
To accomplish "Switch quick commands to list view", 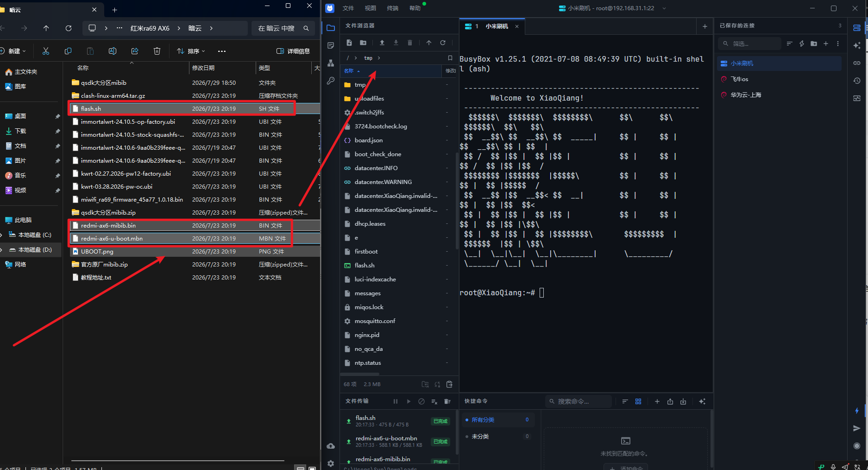I will [625, 401].
